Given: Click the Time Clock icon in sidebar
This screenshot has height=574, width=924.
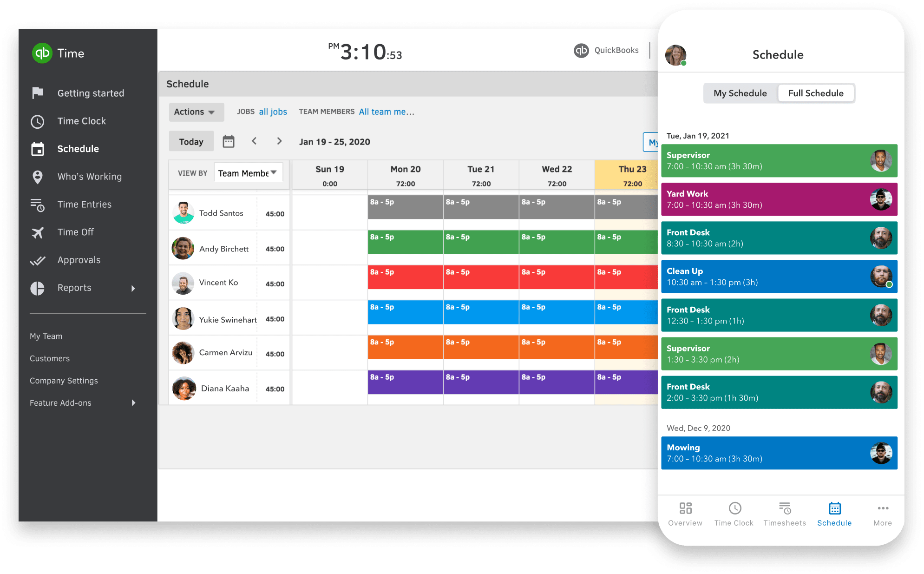Looking at the screenshot, I should pos(38,121).
